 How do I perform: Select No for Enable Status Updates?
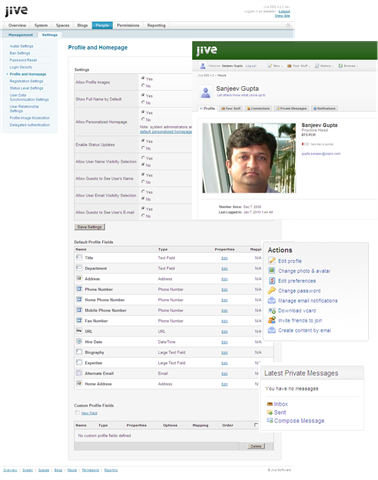(143, 148)
